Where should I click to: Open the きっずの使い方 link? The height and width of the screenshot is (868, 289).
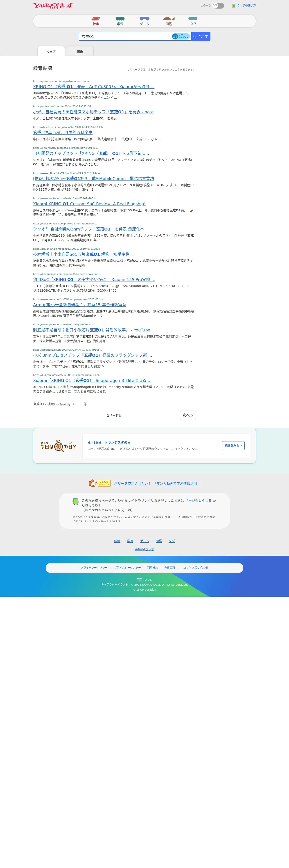pos(246,5)
